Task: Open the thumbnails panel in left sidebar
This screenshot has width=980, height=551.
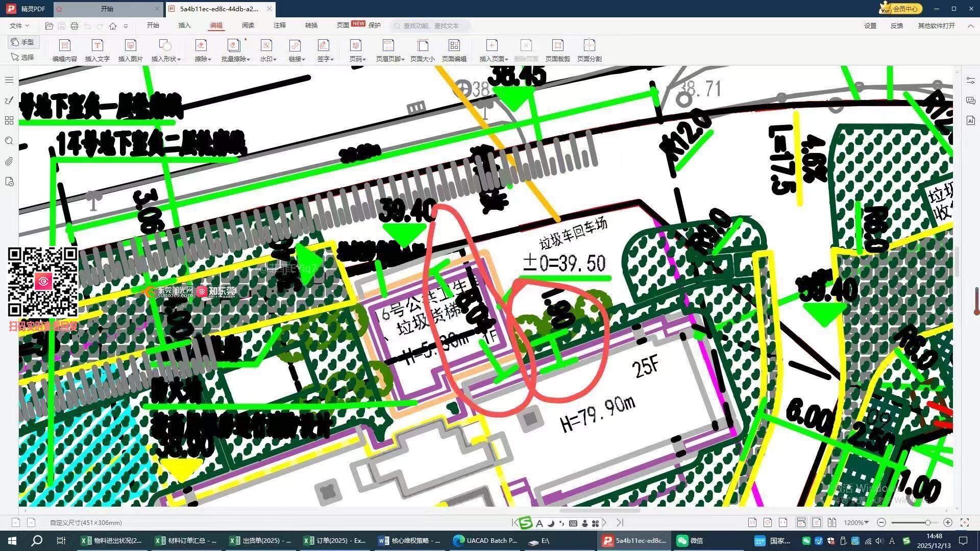Action: click(9, 120)
